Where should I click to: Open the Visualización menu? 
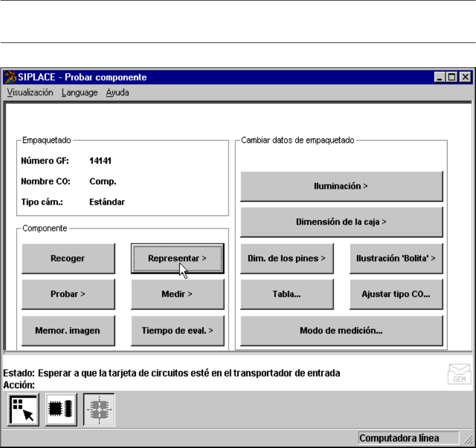pos(30,93)
